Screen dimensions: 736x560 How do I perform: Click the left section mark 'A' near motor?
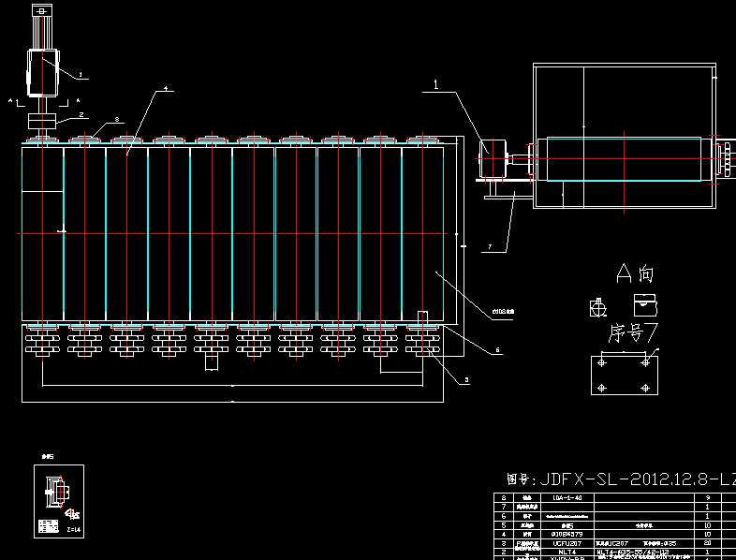point(10,100)
